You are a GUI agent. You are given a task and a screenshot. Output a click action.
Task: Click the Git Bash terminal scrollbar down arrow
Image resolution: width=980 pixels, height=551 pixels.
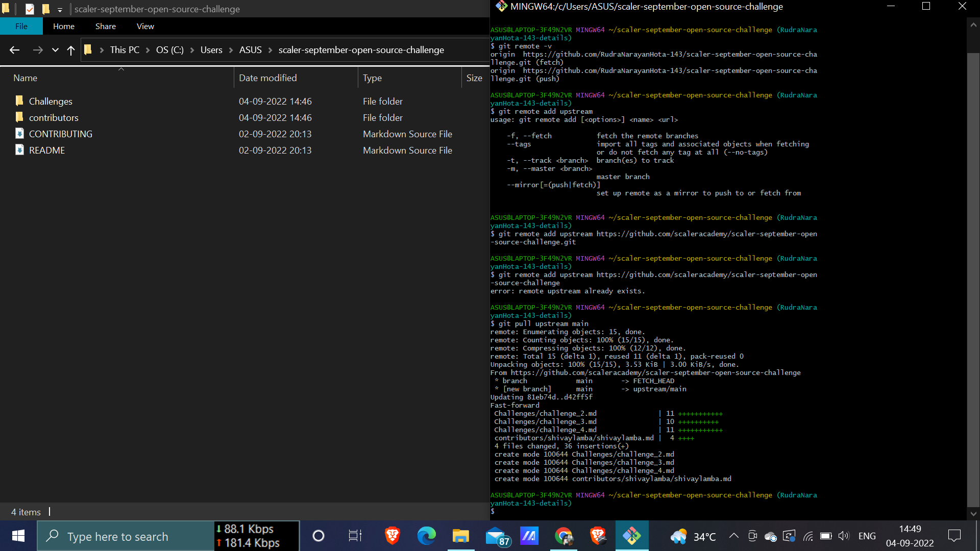[973, 514]
